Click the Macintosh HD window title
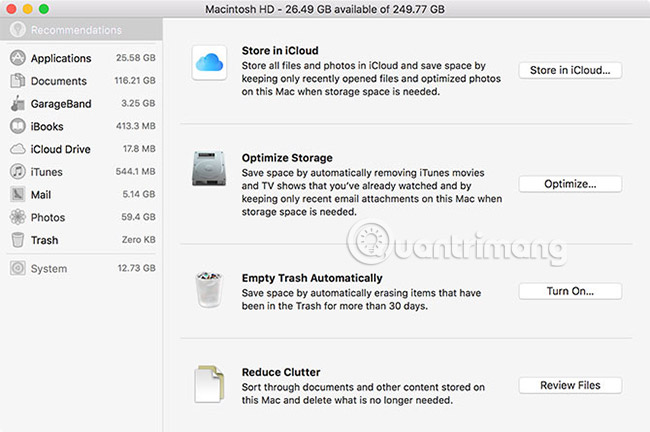650x432 pixels. (325, 9)
